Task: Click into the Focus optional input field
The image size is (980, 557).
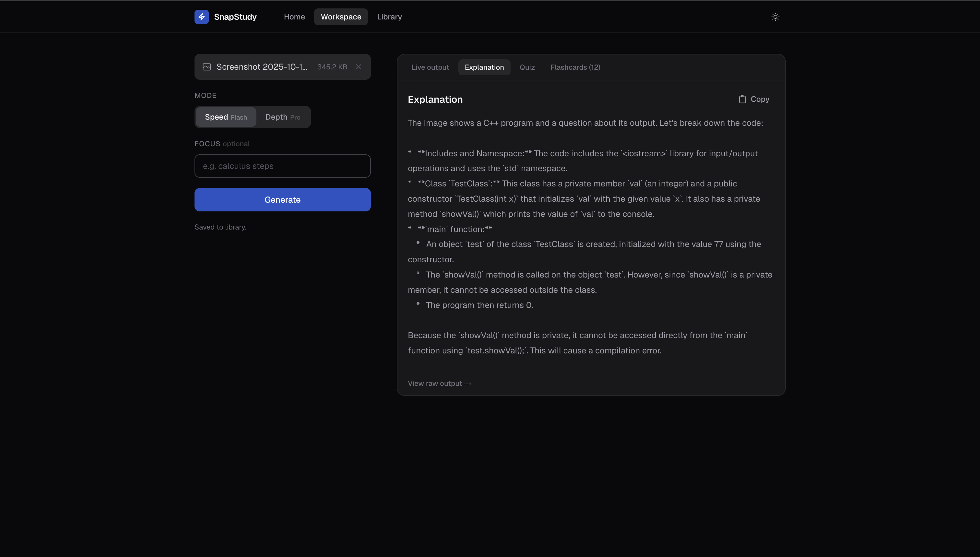Action: click(x=282, y=166)
